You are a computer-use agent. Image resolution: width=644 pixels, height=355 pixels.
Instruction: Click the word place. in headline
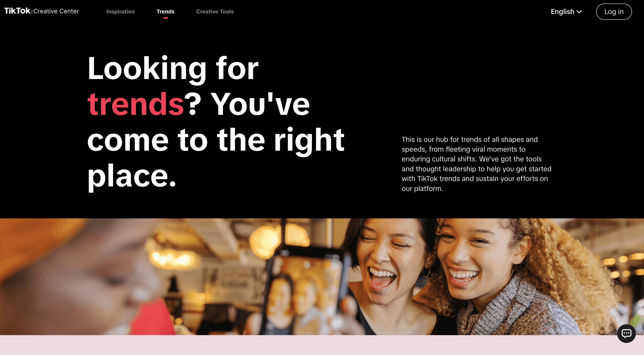(132, 176)
